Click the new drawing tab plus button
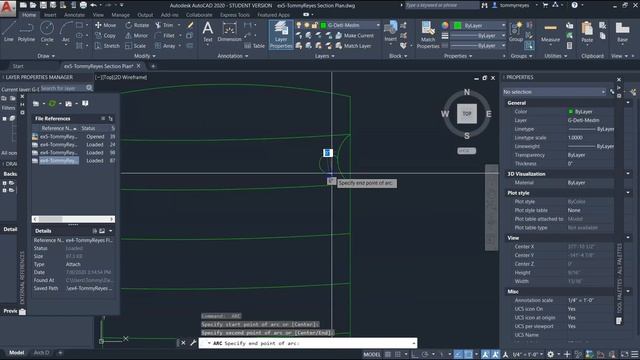The width and height of the screenshot is (640, 360). pos(153,66)
